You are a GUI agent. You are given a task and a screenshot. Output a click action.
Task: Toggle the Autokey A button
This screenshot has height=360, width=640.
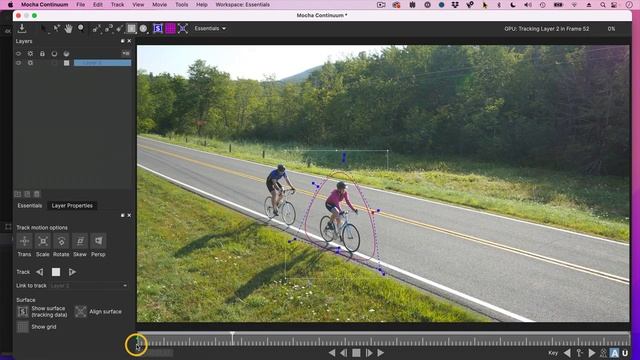click(614, 353)
